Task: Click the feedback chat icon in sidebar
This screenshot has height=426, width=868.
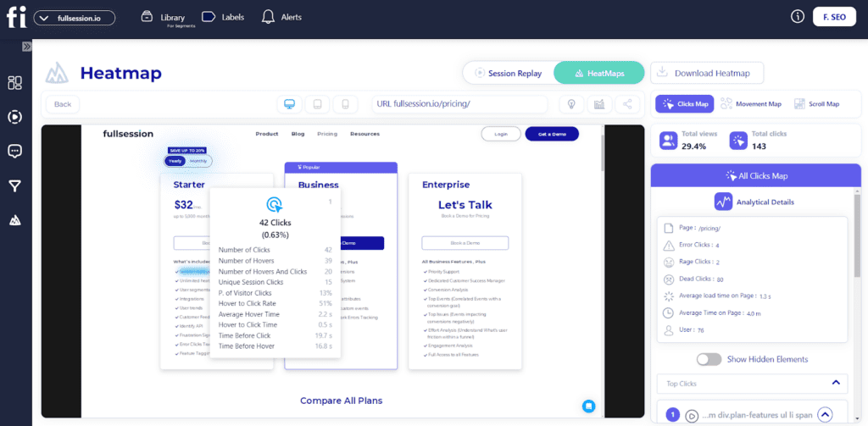Action: click(x=14, y=152)
